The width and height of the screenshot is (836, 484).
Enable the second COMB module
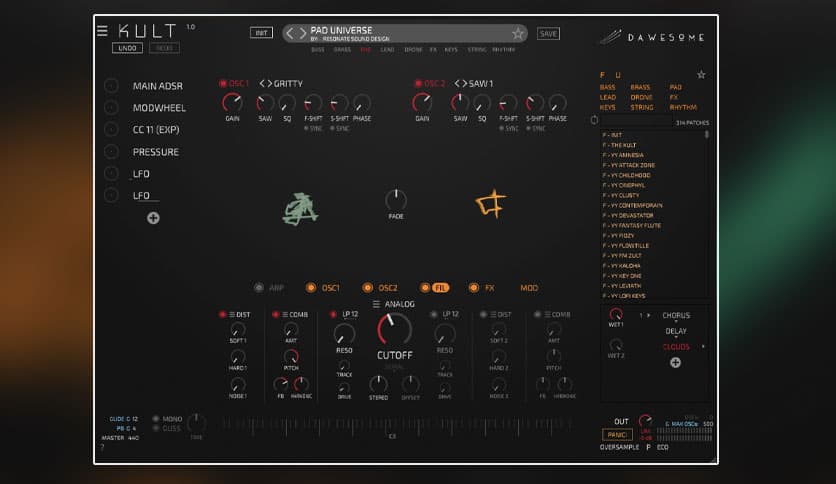[x=537, y=314]
